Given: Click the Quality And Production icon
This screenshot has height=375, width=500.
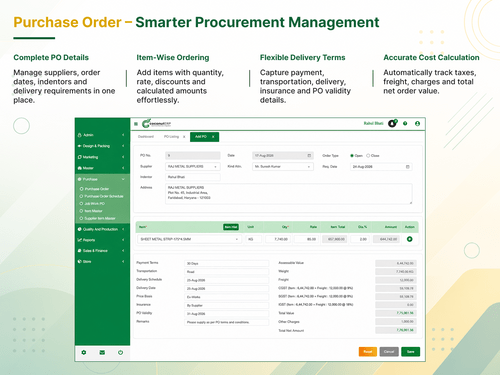Looking at the screenshot, I should click(80, 229).
